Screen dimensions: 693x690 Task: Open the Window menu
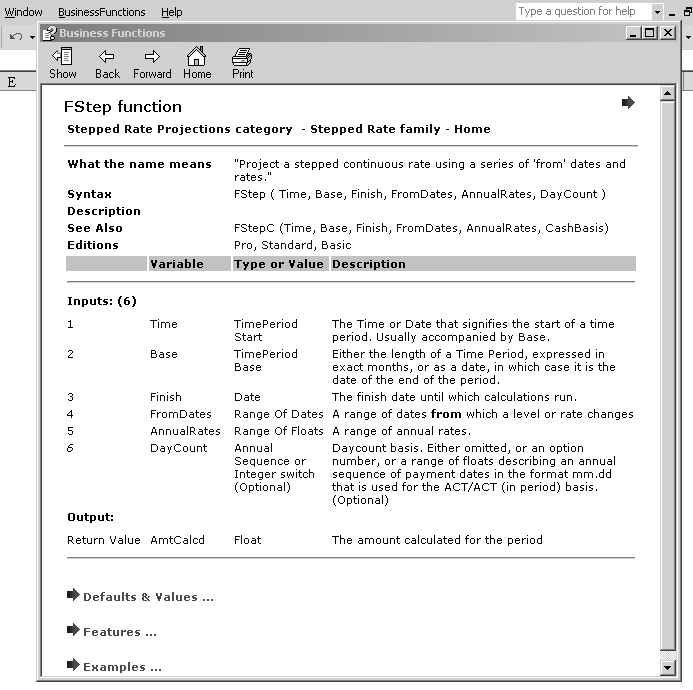click(24, 12)
